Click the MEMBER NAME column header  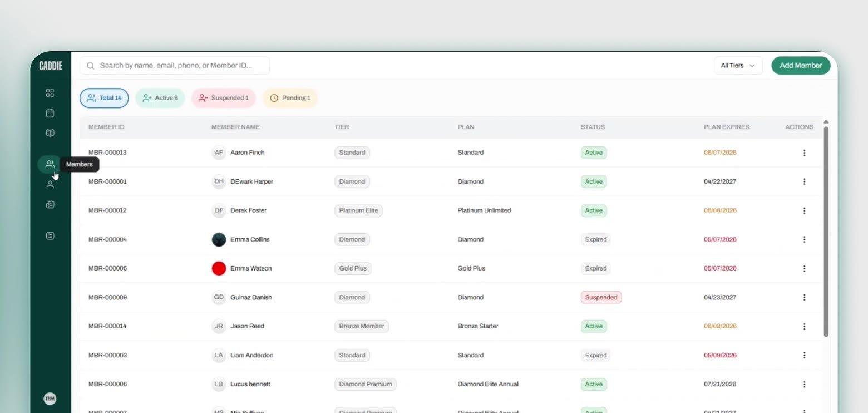click(235, 127)
